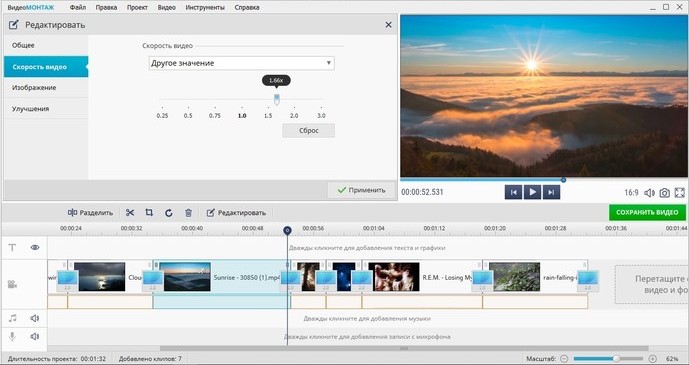Open transition before the R.E.M. clip
689x365 pixels.
click(x=362, y=280)
